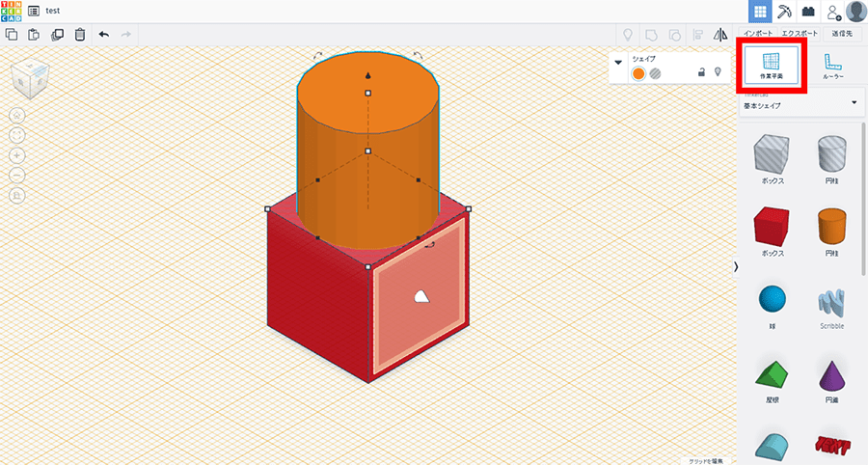
Task: Click the black cone lift handle on cylinder
Action: (368, 76)
